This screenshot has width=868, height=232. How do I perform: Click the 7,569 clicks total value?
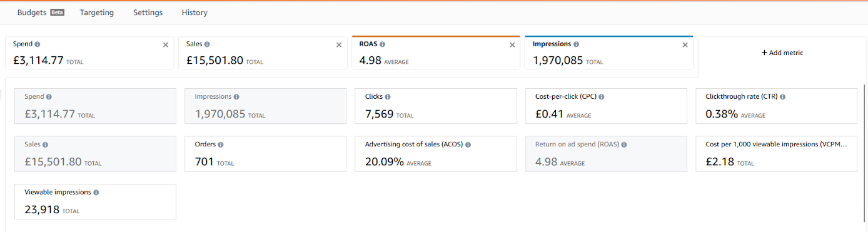(x=380, y=114)
